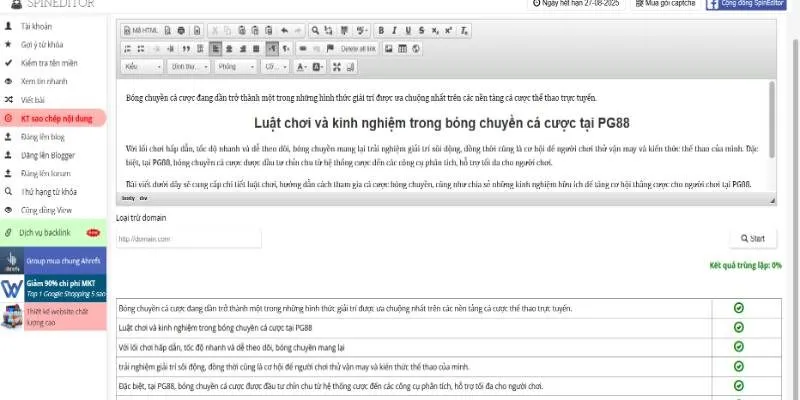Open the Cỡ font size dropdown
The image size is (800, 400).
pyautogui.click(x=275, y=67)
